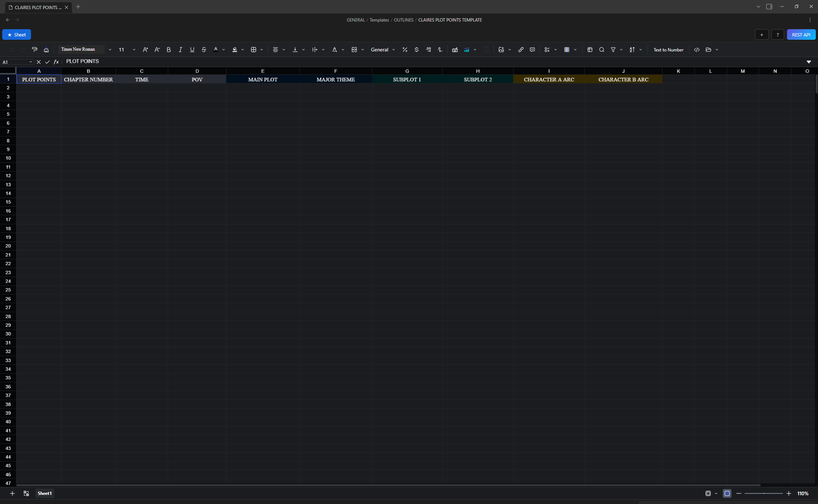818x504 pixels.
Task: Click the REST API button
Action: pyautogui.click(x=801, y=35)
